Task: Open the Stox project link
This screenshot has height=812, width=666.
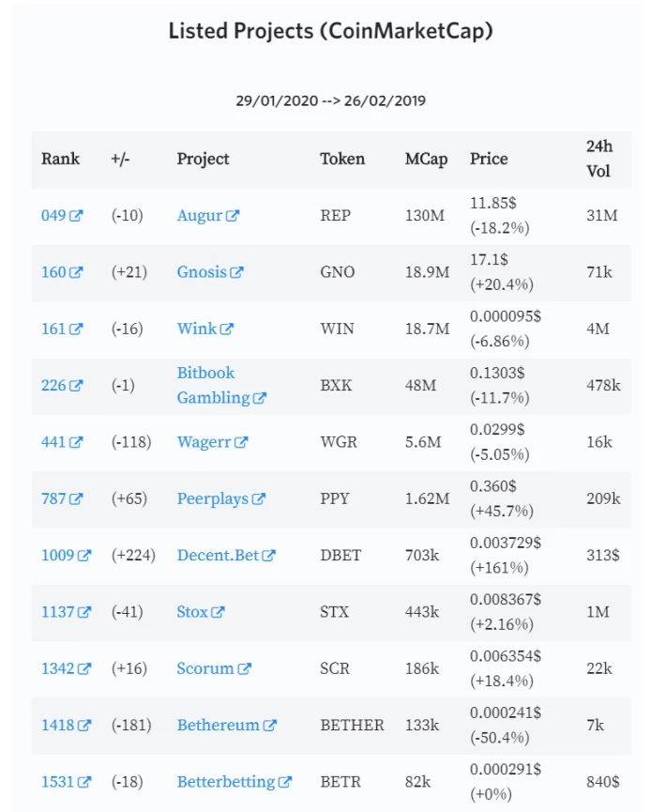Action: pyautogui.click(x=201, y=612)
